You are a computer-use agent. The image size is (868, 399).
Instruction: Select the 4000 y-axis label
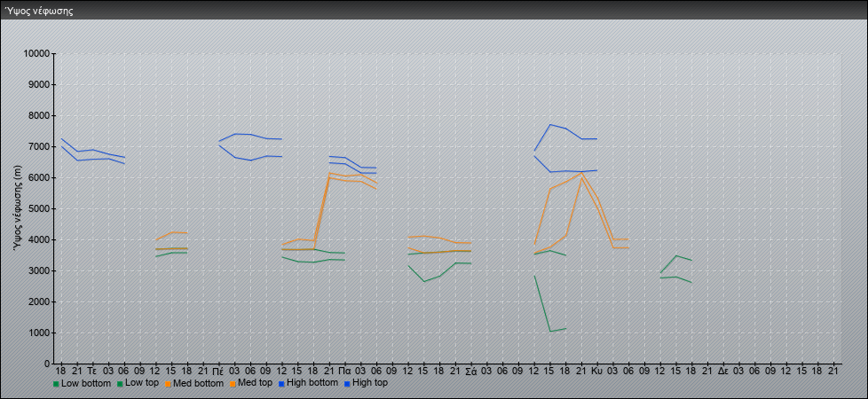click(x=39, y=239)
